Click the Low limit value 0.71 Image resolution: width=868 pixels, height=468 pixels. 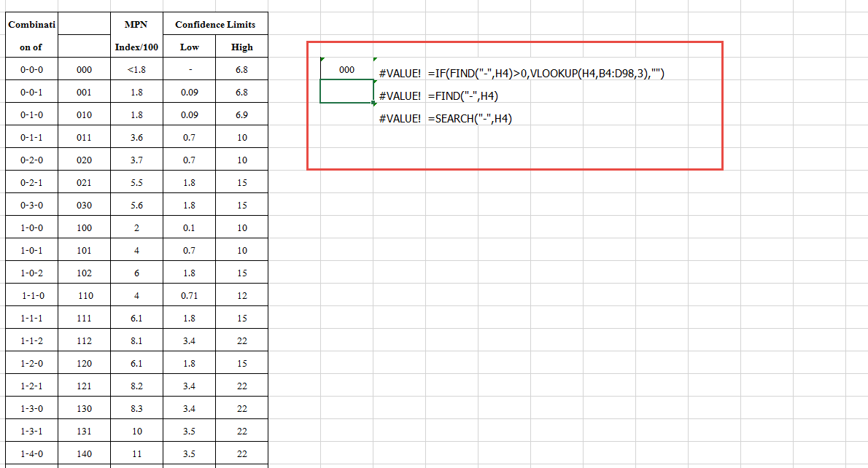coord(190,296)
